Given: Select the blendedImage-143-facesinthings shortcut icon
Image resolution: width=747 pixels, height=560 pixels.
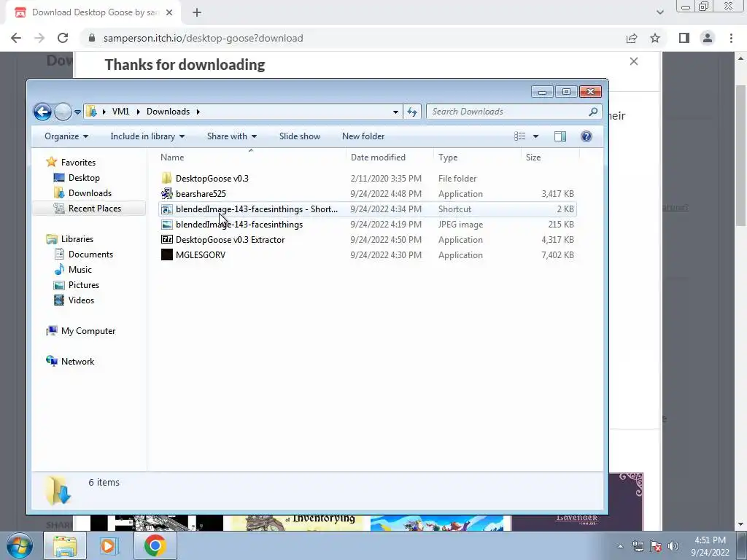Looking at the screenshot, I should (x=167, y=209).
